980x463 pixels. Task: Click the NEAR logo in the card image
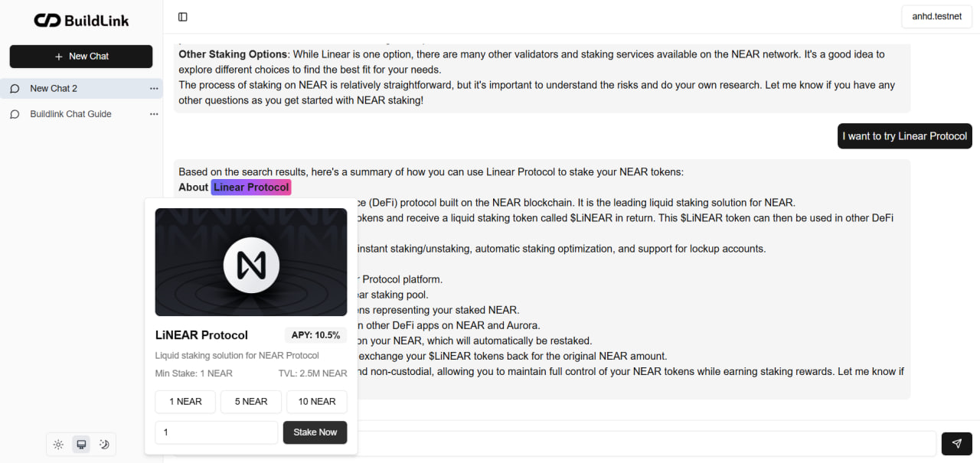250,264
